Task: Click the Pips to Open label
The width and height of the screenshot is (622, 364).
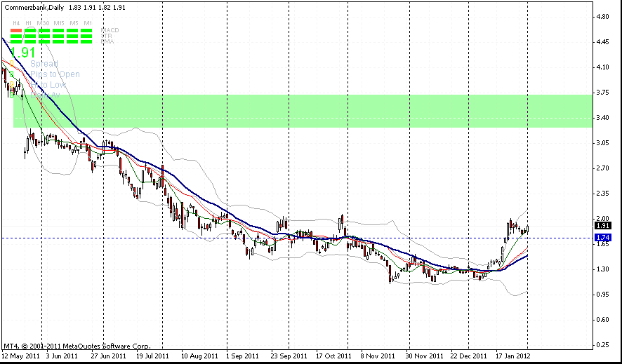Action: coord(55,74)
